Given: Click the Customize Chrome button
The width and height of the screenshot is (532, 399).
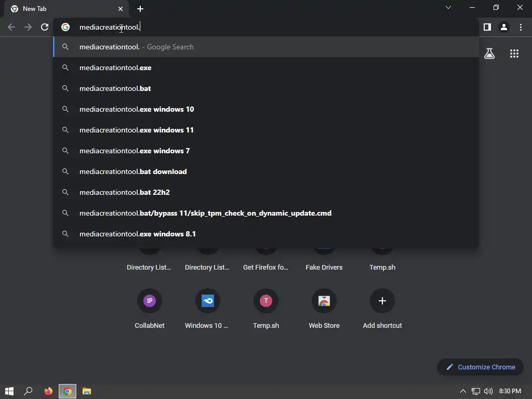Looking at the screenshot, I should coord(481,367).
